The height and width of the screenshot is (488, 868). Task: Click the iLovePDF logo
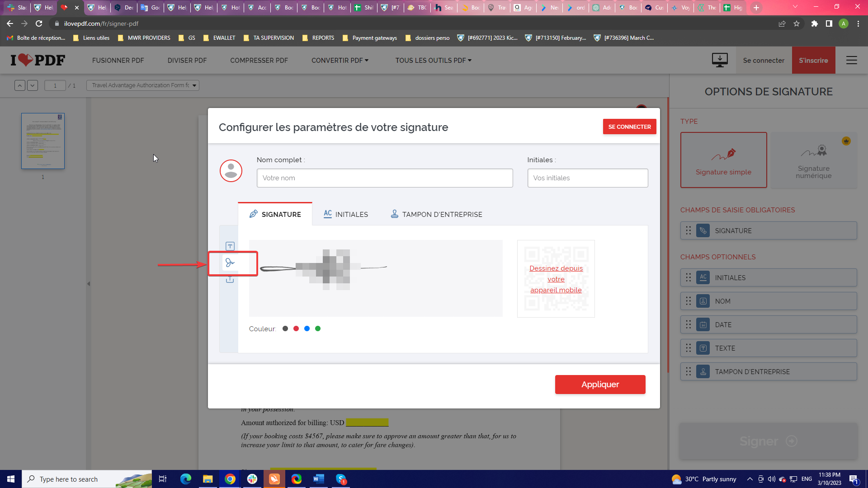click(x=38, y=60)
